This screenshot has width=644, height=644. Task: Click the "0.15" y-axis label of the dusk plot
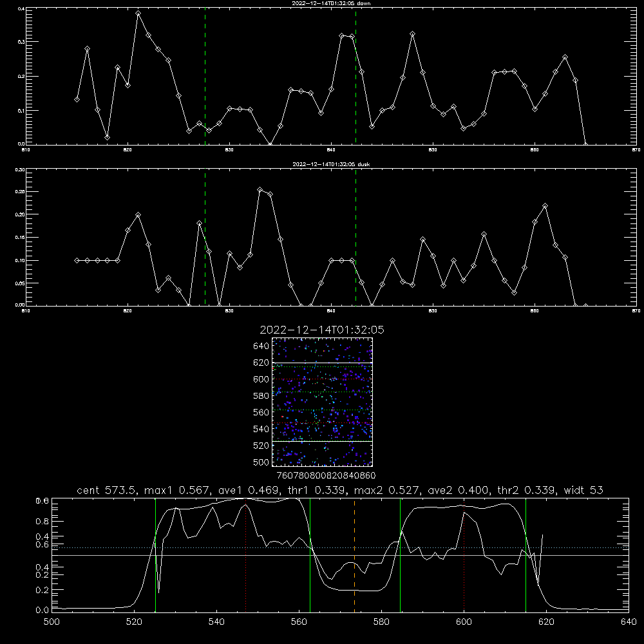20,238
